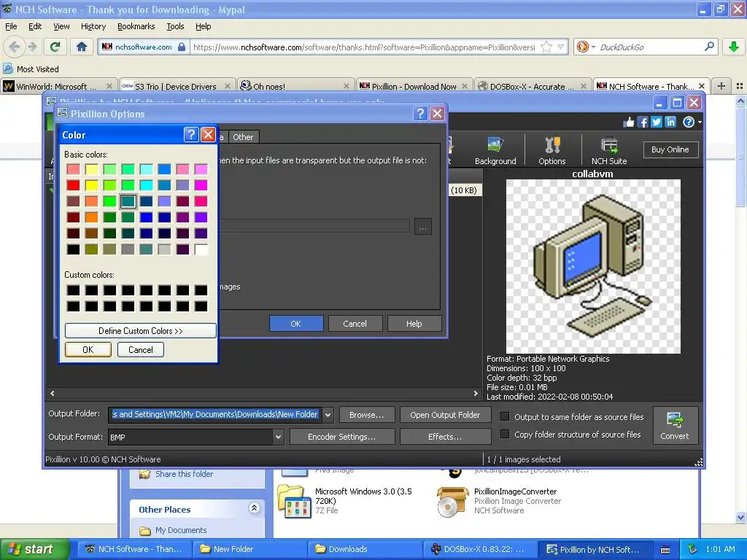Click the Open Output Folder button
Viewport: 747px width, 560px height.
445,415
